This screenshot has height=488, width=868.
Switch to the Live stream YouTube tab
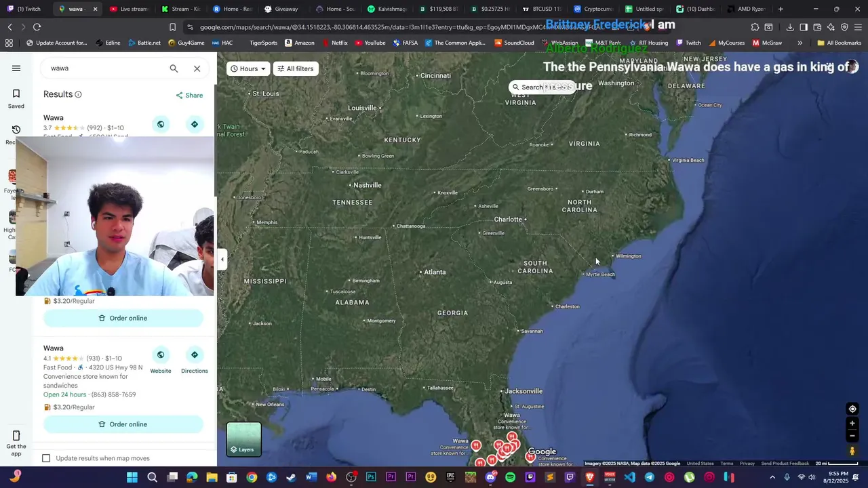click(x=129, y=9)
